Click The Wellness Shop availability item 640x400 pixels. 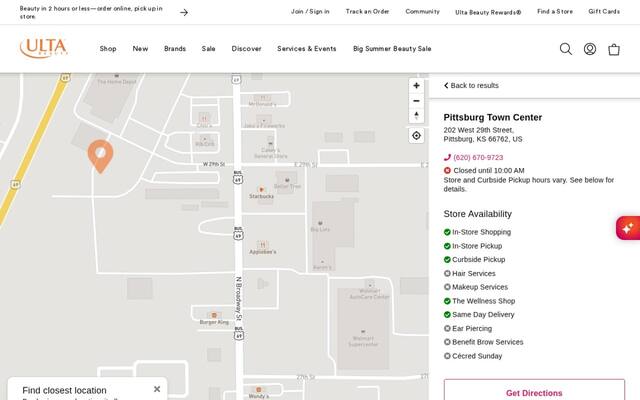(479, 301)
